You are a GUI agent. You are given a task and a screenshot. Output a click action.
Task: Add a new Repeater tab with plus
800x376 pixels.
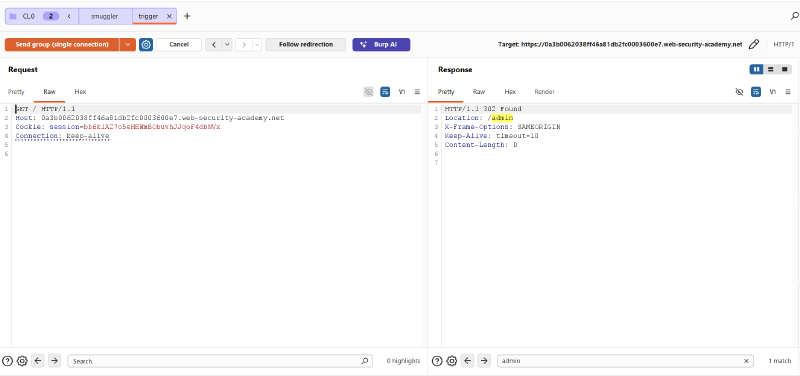pyautogui.click(x=187, y=16)
